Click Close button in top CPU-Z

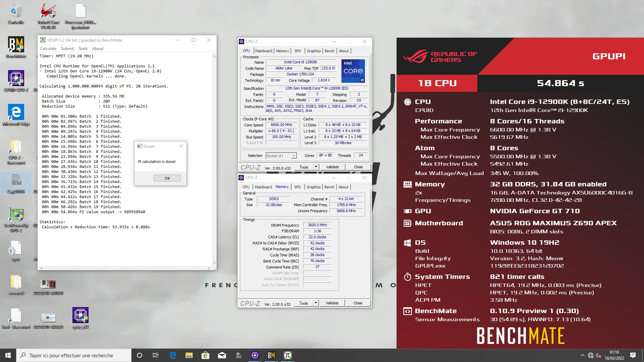pos(358,167)
